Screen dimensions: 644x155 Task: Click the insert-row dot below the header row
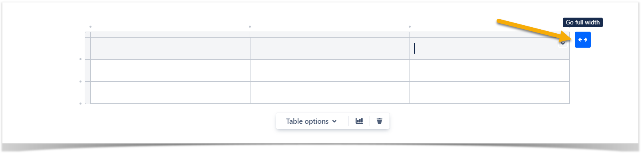pyautogui.click(x=80, y=59)
